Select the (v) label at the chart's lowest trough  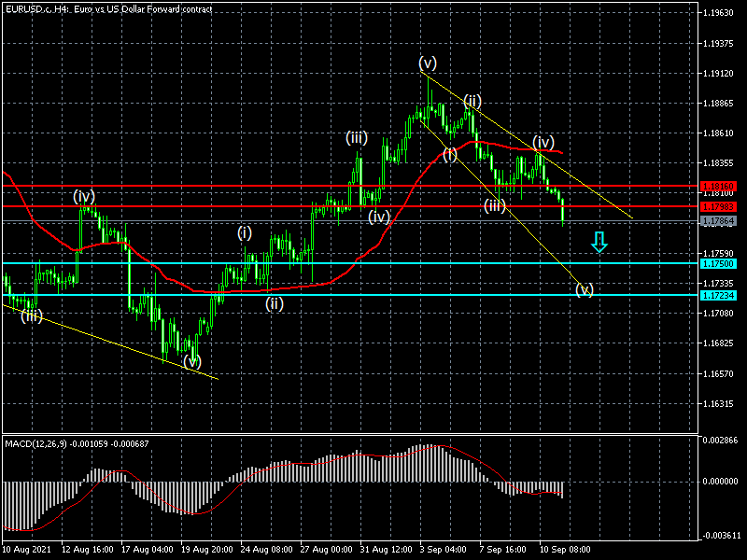(x=192, y=360)
